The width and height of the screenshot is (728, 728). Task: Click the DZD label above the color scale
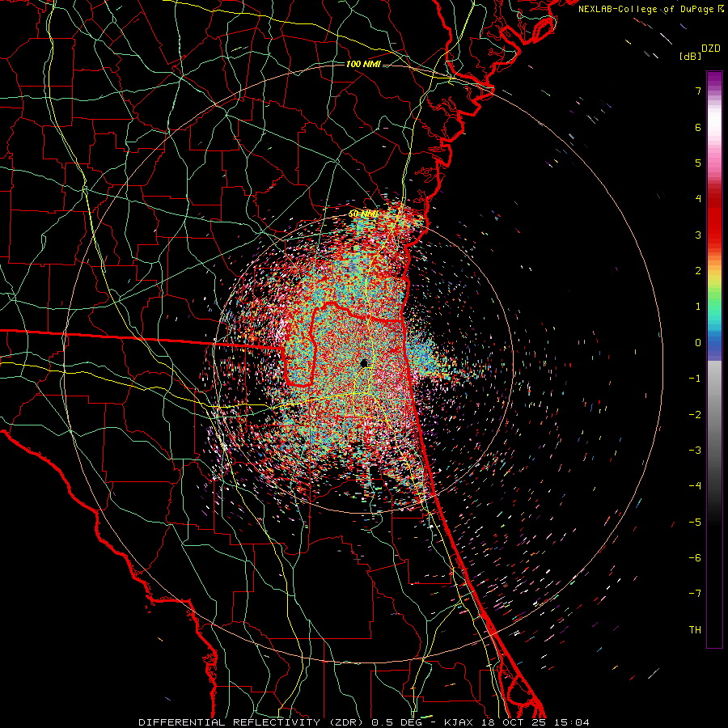(x=711, y=49)
